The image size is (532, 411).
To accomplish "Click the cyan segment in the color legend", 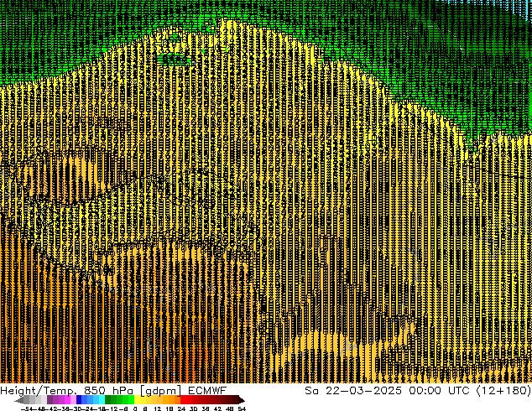I will pos(102,400).
